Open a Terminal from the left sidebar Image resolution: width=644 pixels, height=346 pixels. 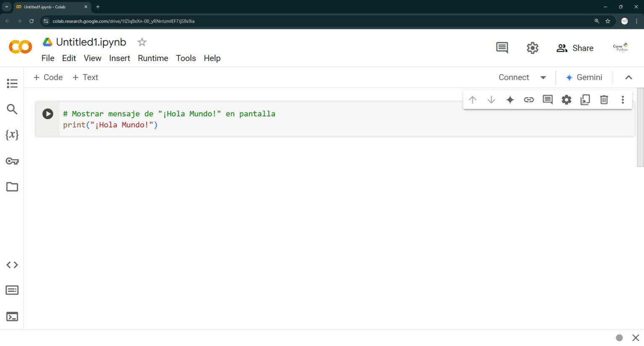point(12,316)
